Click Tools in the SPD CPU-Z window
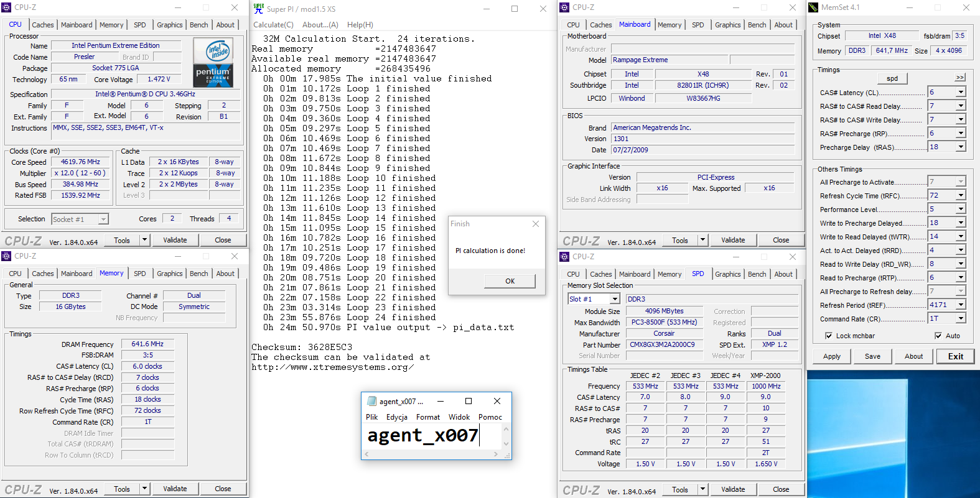This screenshot has height=498, width=980. [680, 489]
